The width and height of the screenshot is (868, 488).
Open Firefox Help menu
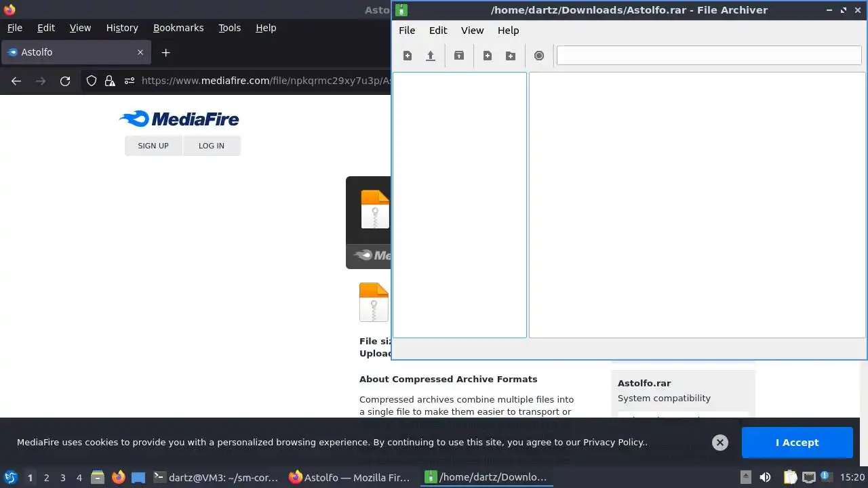coord(266,28)
